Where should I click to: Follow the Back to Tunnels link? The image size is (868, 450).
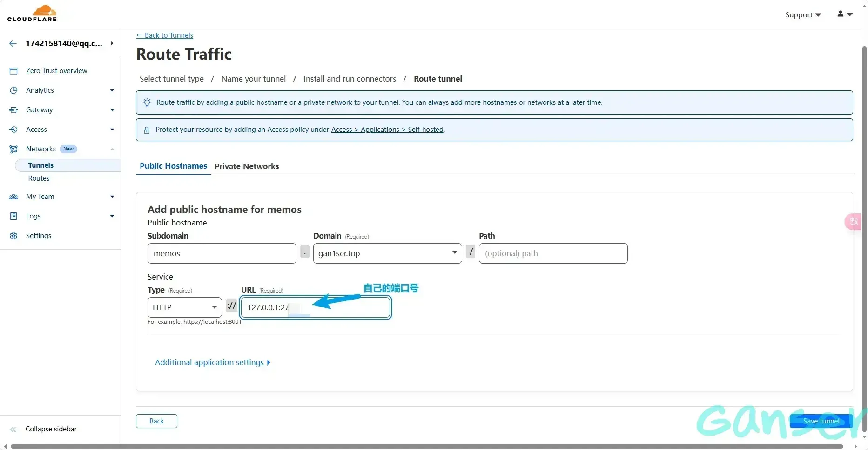(165, 35)
